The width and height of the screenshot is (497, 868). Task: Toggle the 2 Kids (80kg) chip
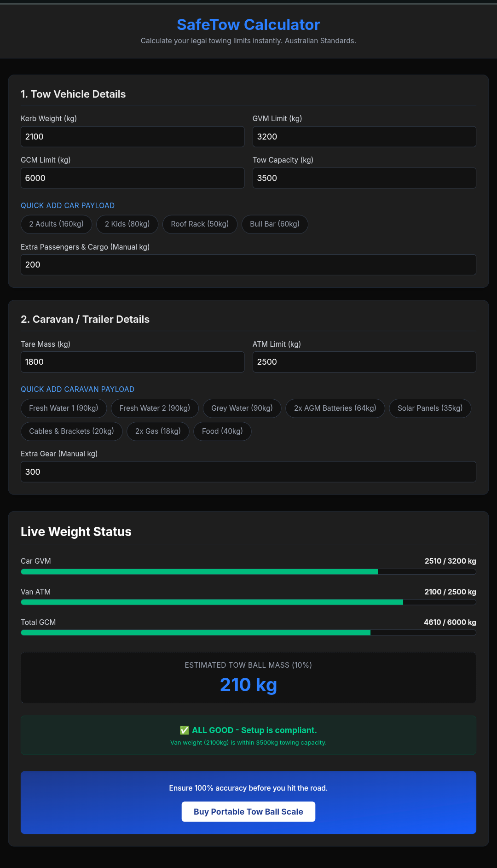point(127,224)
